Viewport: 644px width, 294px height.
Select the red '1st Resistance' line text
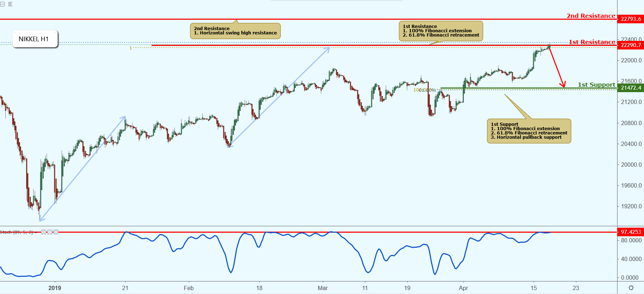pyautogui.click(x=592, y=42)
